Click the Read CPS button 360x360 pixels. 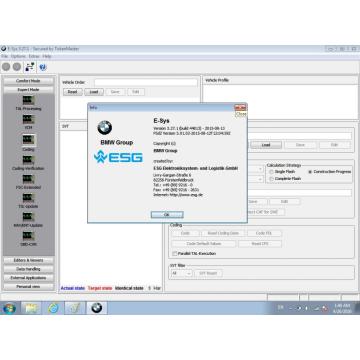(x=260, y=244)
